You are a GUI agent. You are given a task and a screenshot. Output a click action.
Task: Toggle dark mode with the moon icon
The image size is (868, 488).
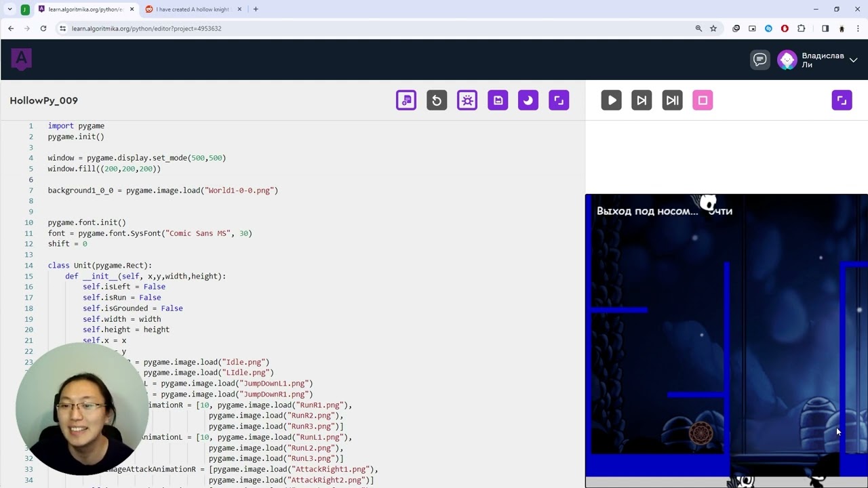pyautogui.click(x=528, y=100)
